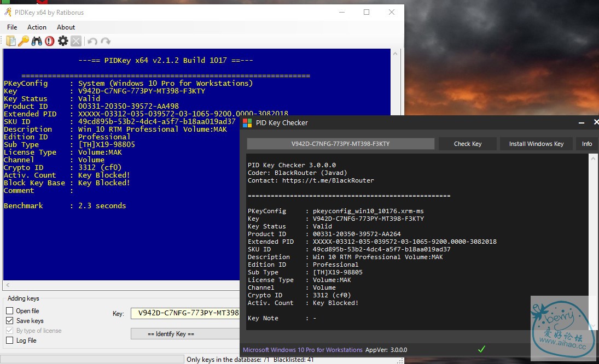Click the golden key toolbar icon

[x=24, y=41]
